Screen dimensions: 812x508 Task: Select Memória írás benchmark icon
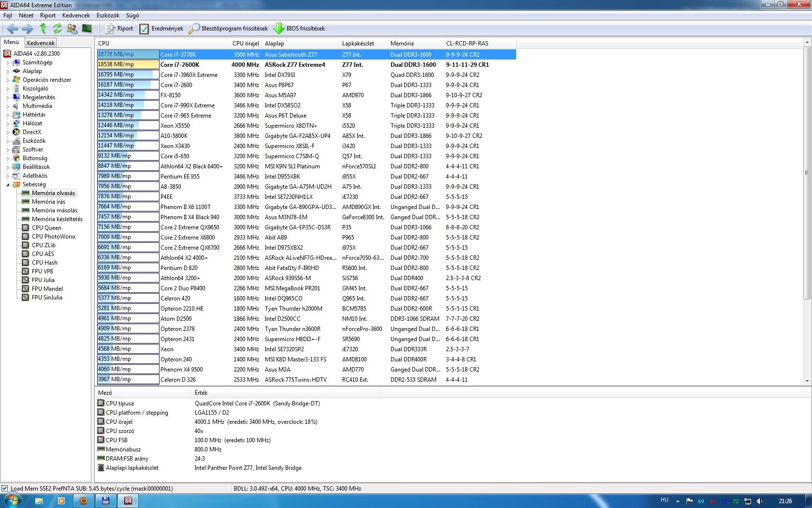pos(26,202)
